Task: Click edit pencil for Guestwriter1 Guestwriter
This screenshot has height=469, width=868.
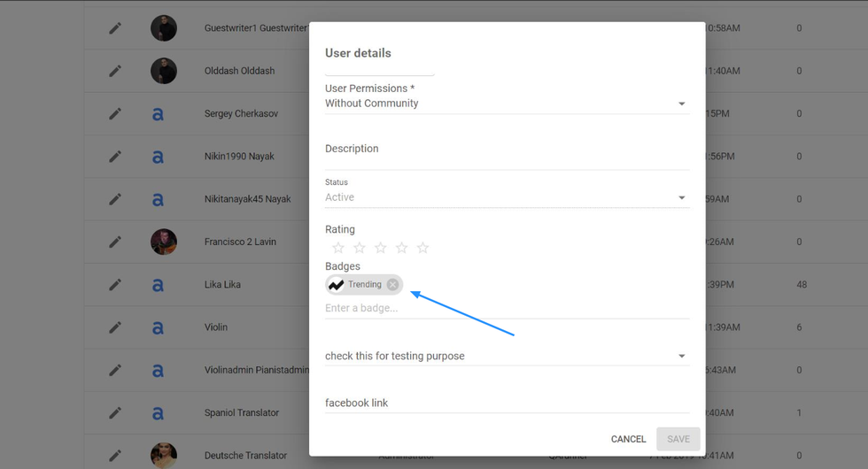Action: point(115,28)
